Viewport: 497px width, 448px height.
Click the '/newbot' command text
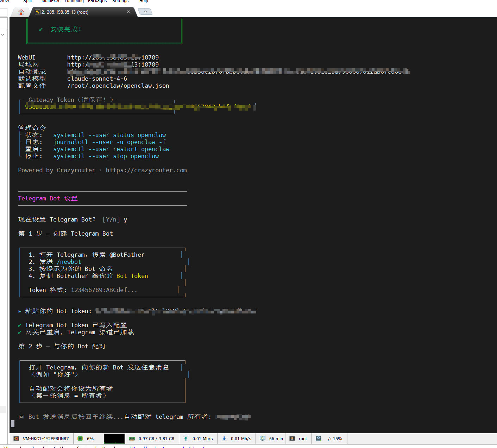[x=69, y=262]
